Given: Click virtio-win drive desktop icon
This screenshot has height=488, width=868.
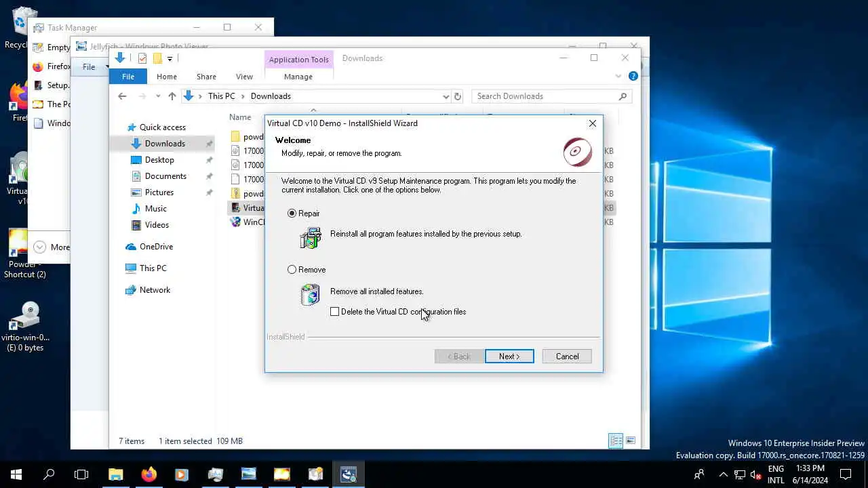Looking at the screenshot, I should tap(26, 326).
